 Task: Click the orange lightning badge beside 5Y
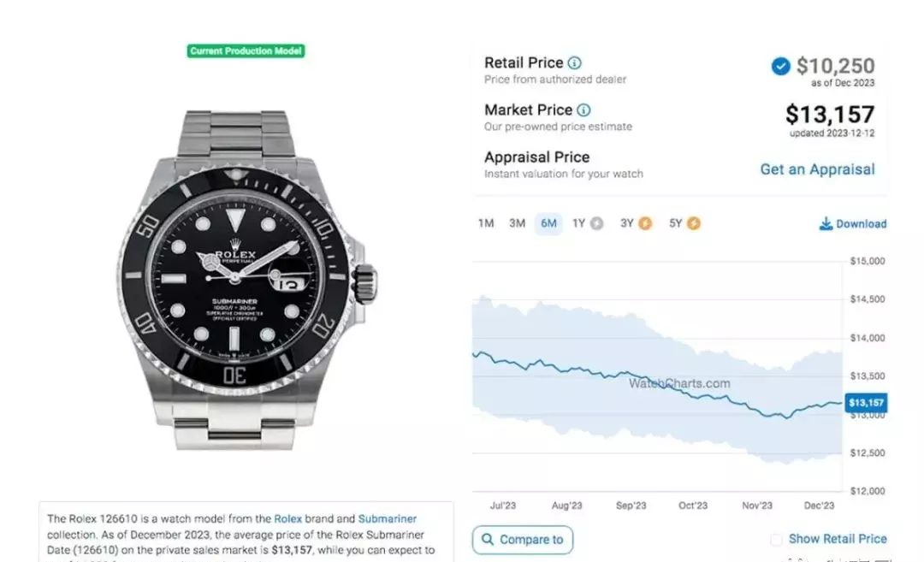(x=694, y=223)
